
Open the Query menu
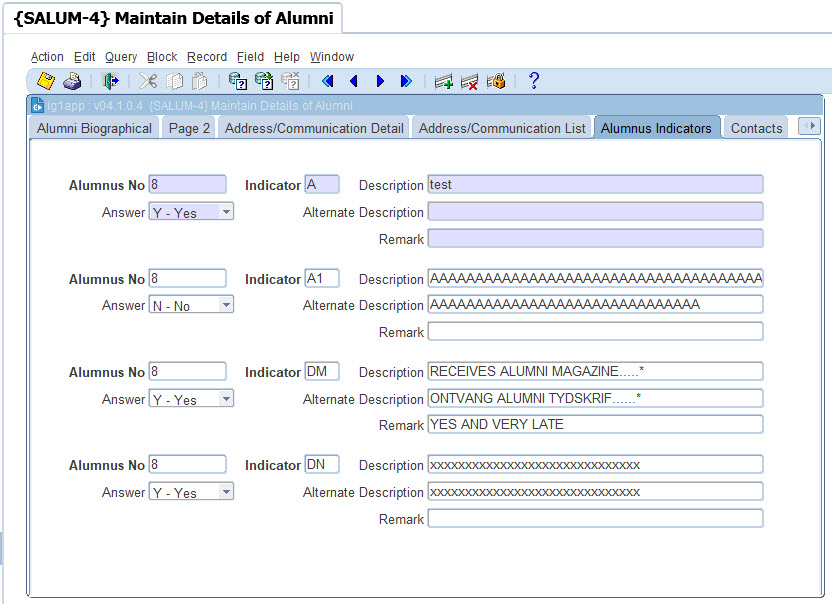coord(121,57)
